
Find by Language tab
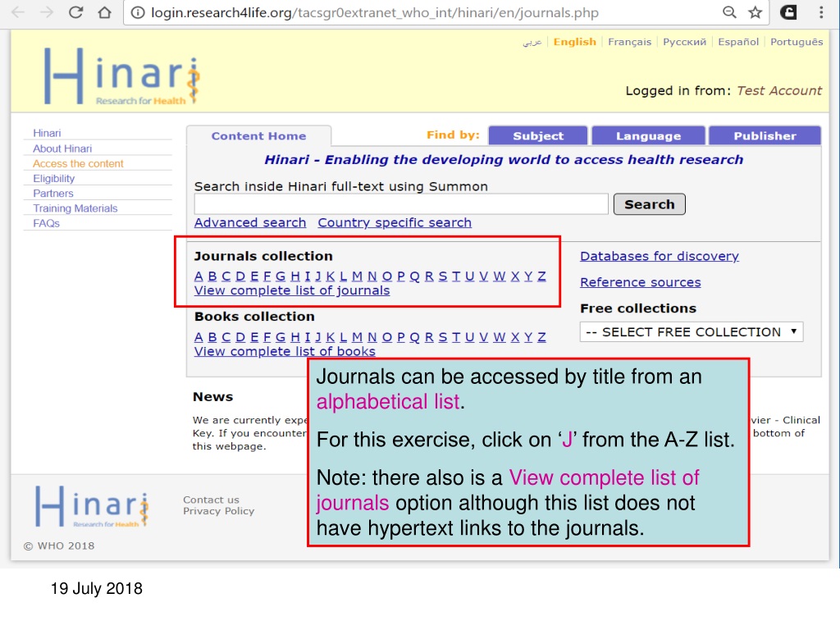coord(648,136)
